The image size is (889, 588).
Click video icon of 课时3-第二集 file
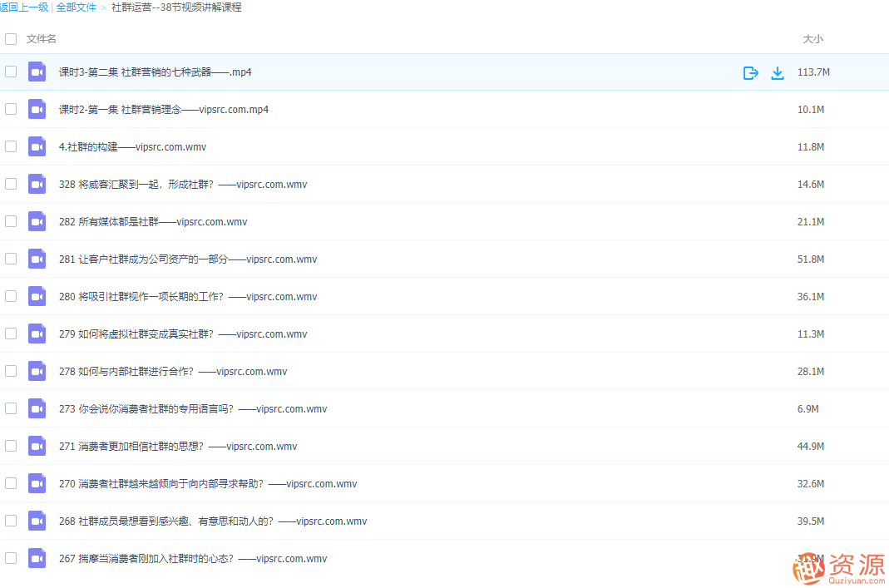point(37,72)
